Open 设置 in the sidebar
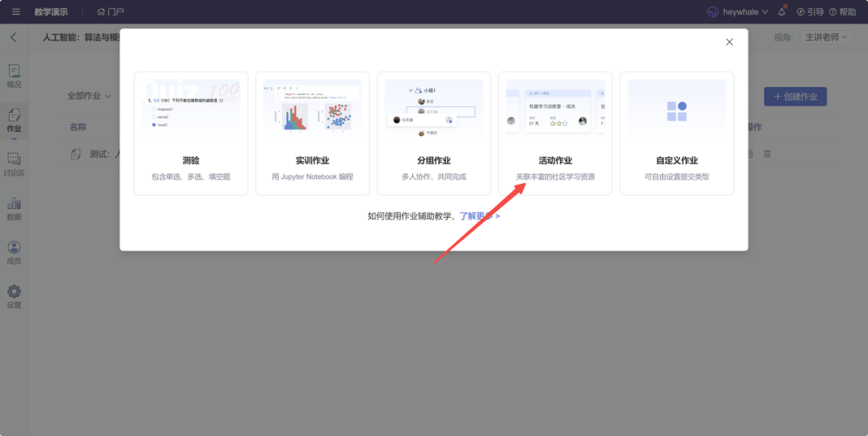The width and height of the screenshot is (868, 436). coord(14,297)
